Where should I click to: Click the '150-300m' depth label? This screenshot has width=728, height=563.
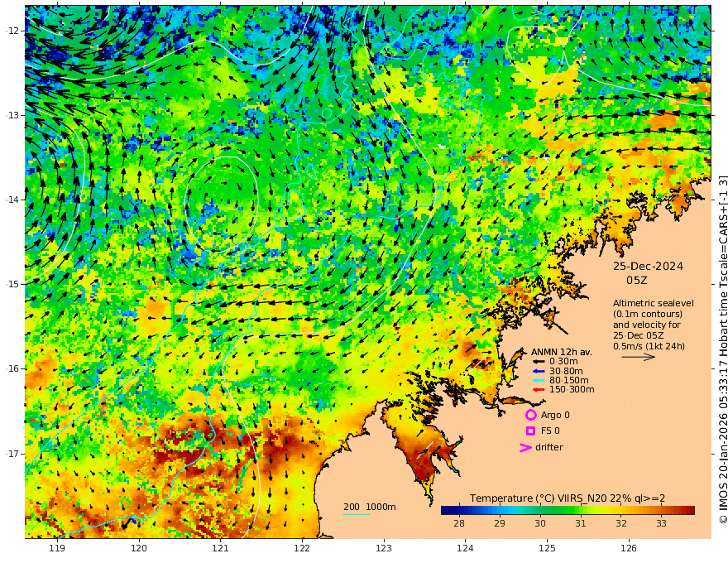point(572,390)
